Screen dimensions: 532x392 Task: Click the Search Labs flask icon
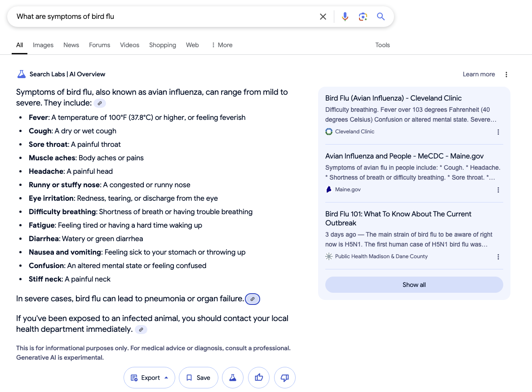21,74
